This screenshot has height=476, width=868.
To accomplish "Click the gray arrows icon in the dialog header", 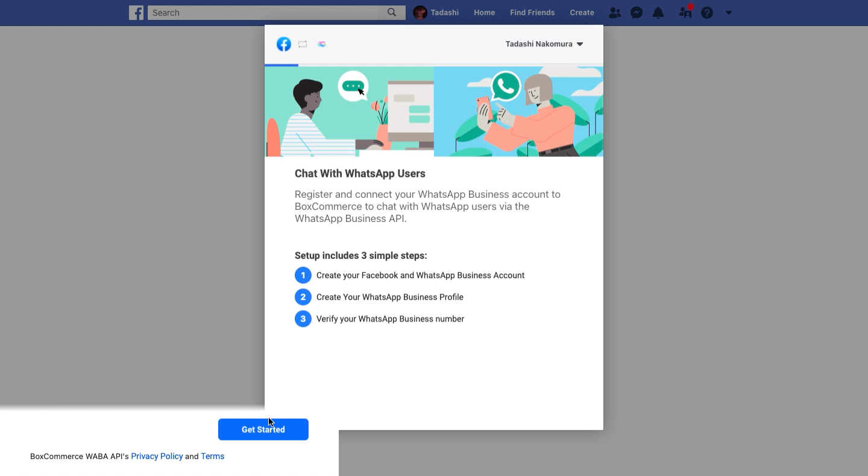I will tap(303, 44).
